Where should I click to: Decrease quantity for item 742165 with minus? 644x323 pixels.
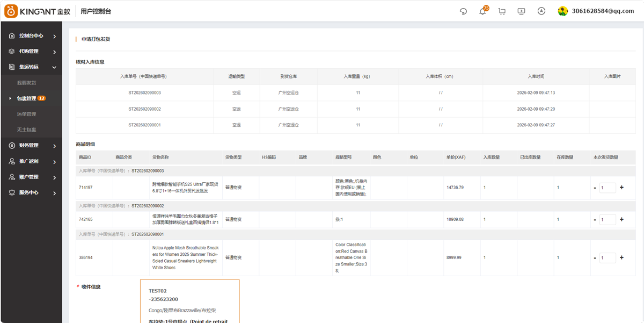[595, 220]
